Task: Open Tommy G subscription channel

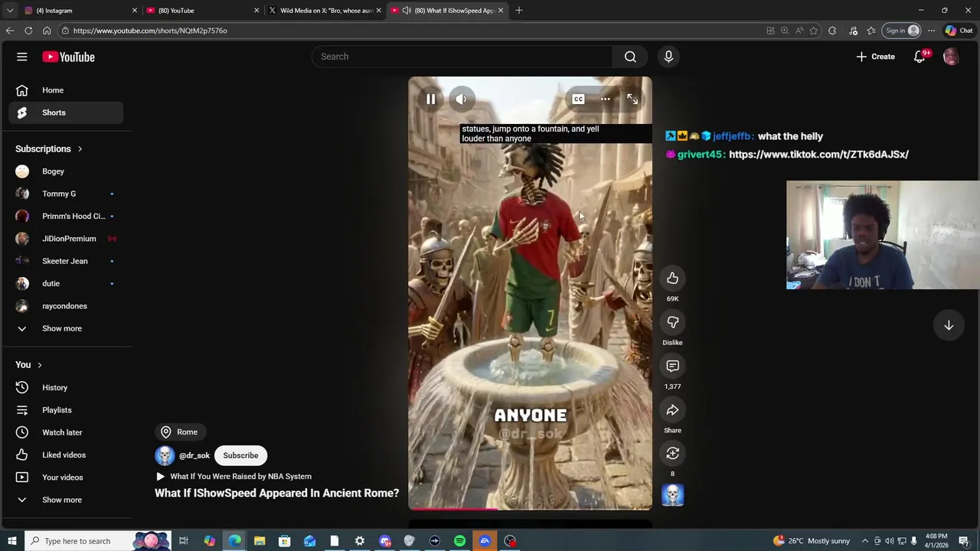Action: 66,194
